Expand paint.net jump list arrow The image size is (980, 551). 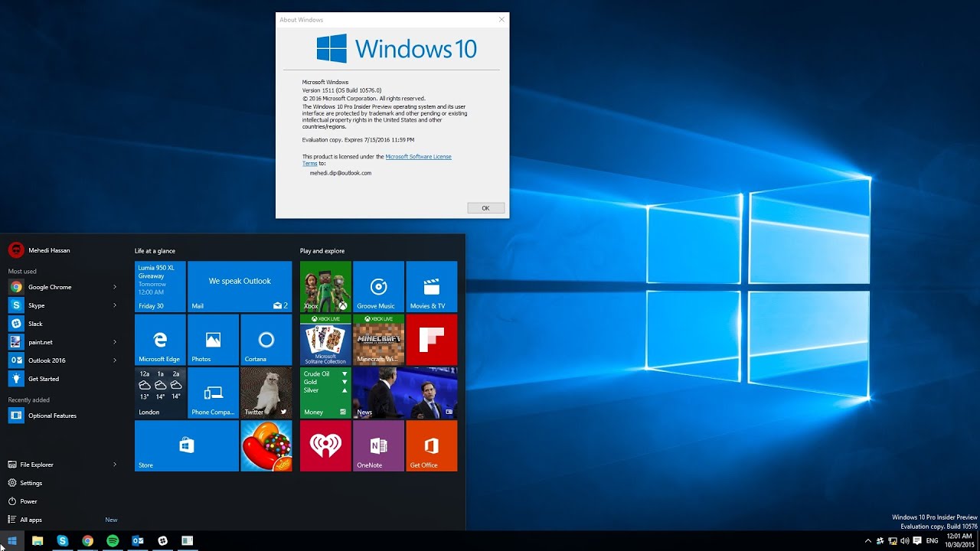[x=115, y=342]
